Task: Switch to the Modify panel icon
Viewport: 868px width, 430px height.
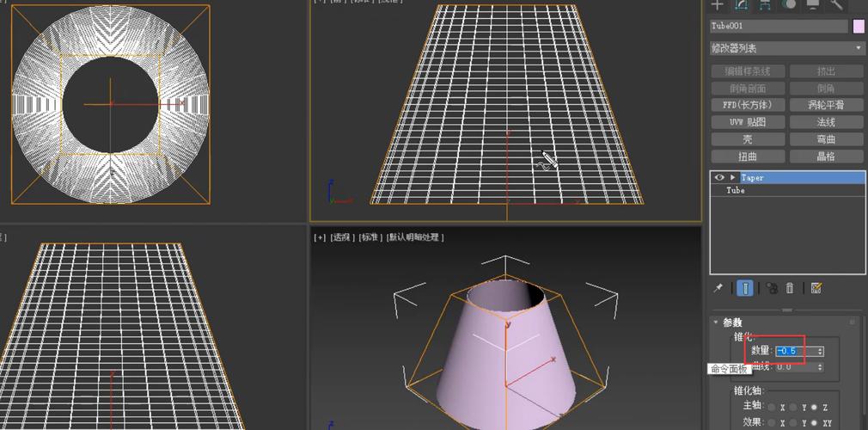Action: [741, 4]
